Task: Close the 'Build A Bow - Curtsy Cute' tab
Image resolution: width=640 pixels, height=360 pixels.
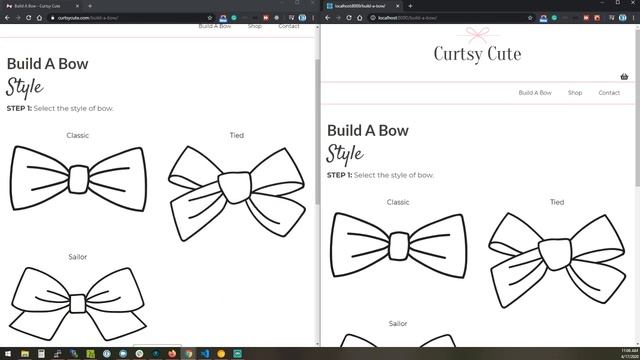Action: 78,6
